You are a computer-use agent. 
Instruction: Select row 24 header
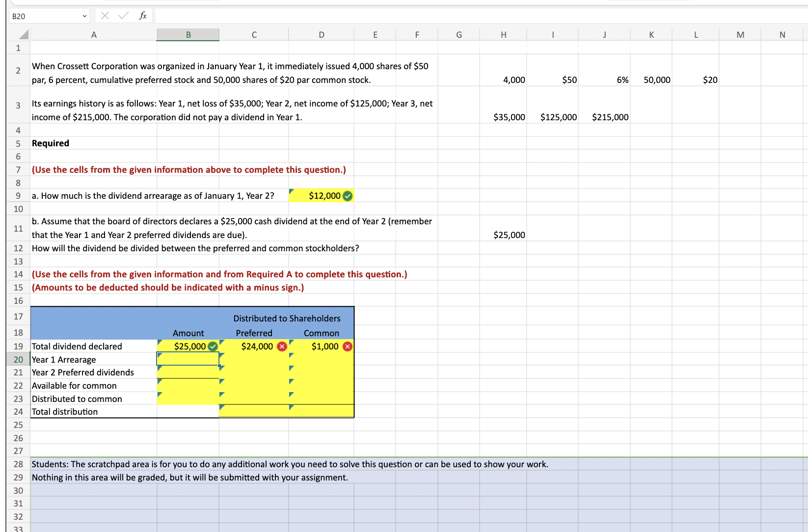[x=18, y=412]
